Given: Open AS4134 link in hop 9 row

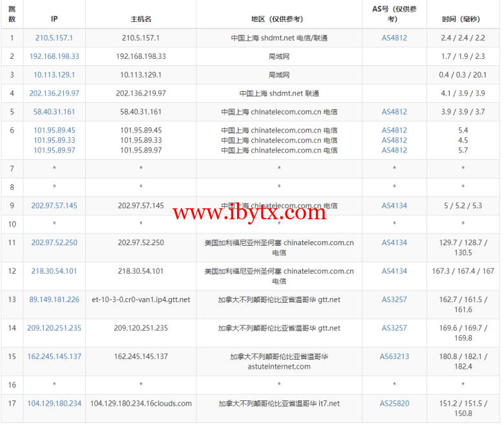Looking at the screenshot, I should point(394,206).
